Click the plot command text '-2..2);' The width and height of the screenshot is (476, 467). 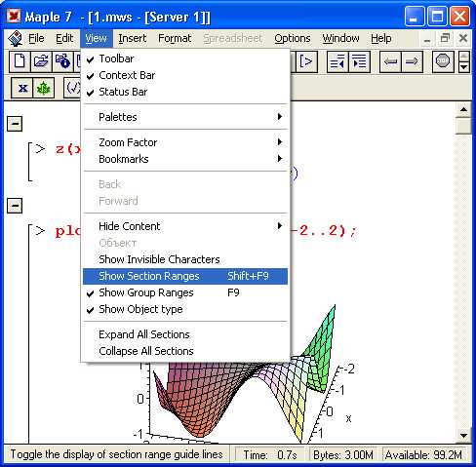tap(324, 231)
